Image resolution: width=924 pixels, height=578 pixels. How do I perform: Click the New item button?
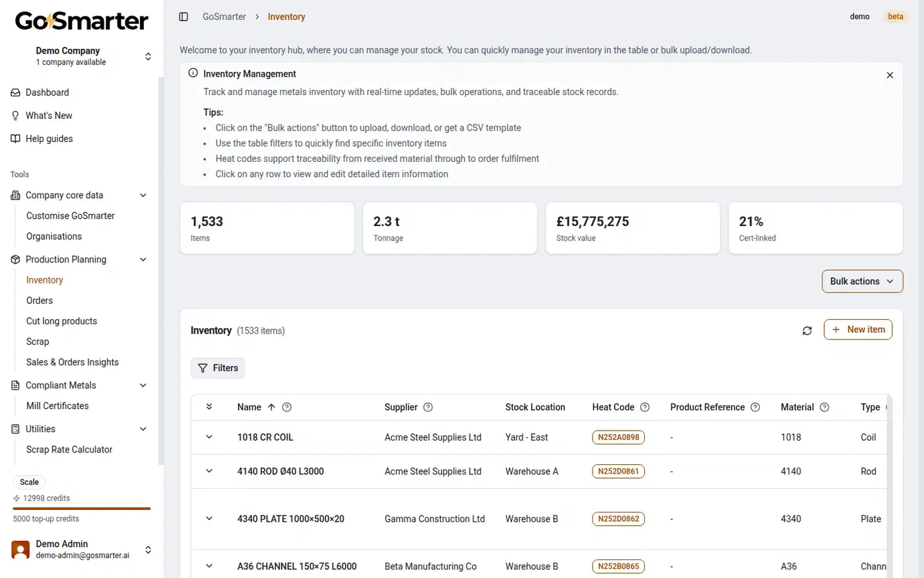(858, 330)
